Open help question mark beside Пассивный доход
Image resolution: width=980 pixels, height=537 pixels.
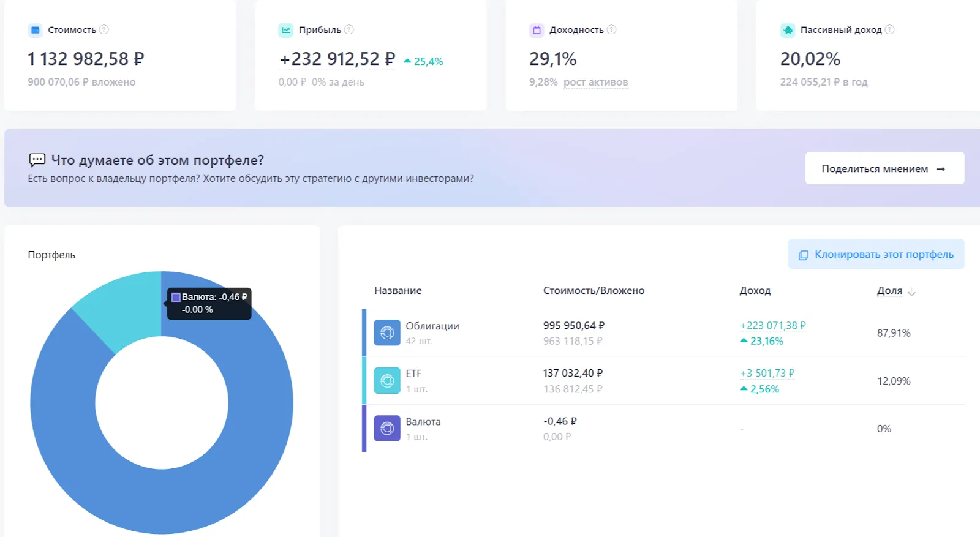[889, 29]
